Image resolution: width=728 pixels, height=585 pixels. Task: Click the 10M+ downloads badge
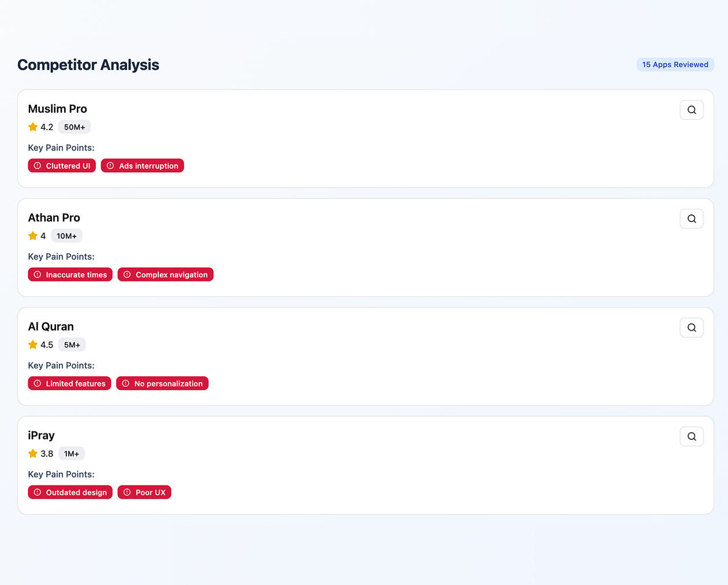[66, 236]
